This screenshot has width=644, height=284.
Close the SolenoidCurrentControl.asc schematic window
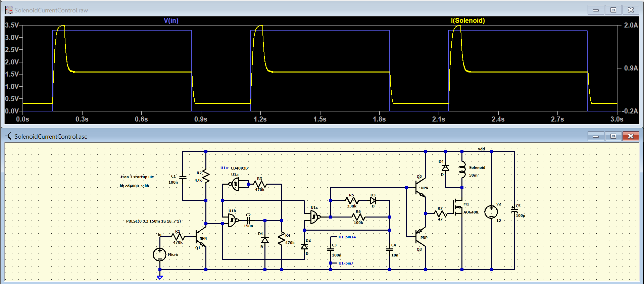[x=631, y=136]
